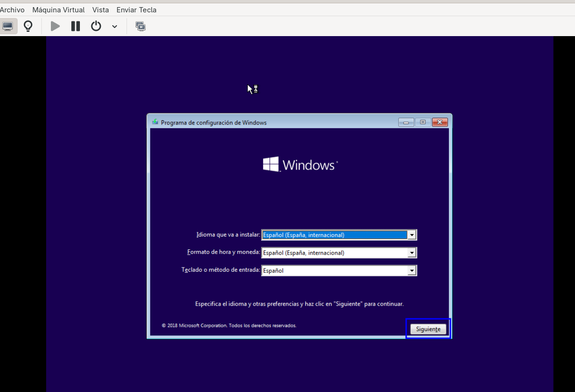Open 'Teclado o método de entrada' dropdown
The width and height of the screenshot is (575, 392).
click(x=339, y=270)
